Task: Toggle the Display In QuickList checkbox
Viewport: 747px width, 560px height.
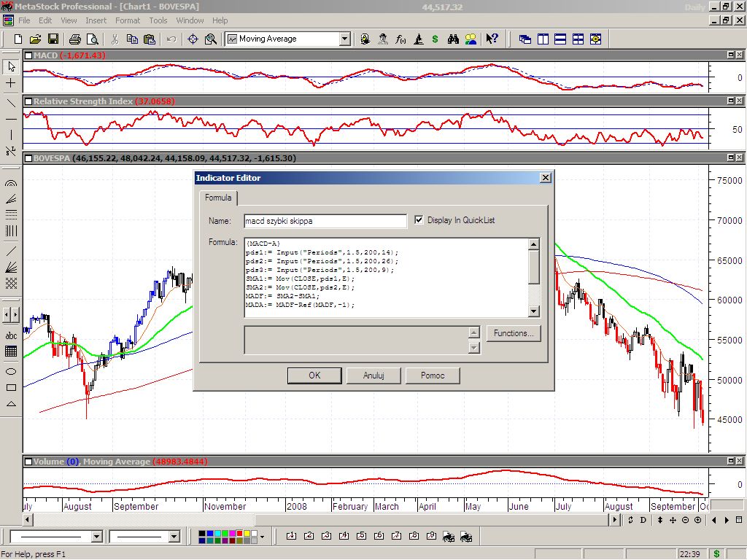Action: click(419, 220)
